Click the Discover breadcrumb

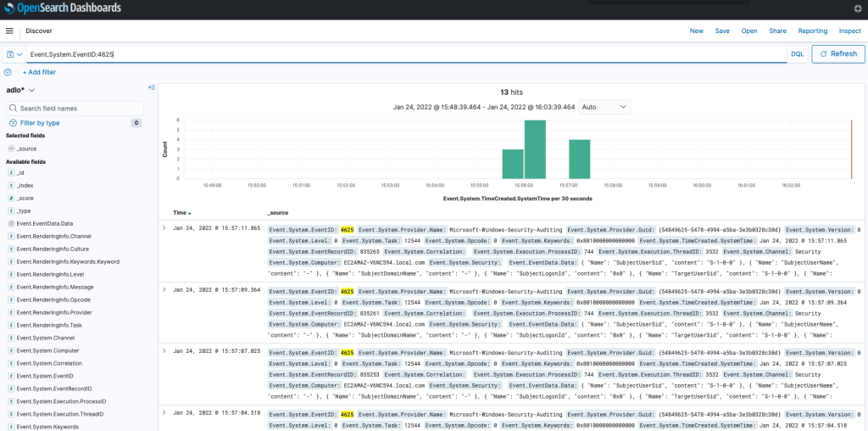[x=39, y=31]
